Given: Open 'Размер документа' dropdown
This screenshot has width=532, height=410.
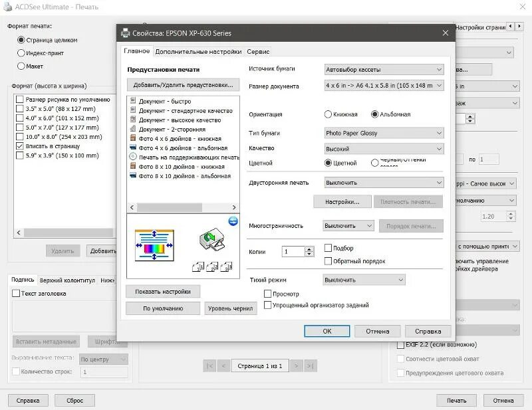Looking at the screenshot, I should coord(384,86).
